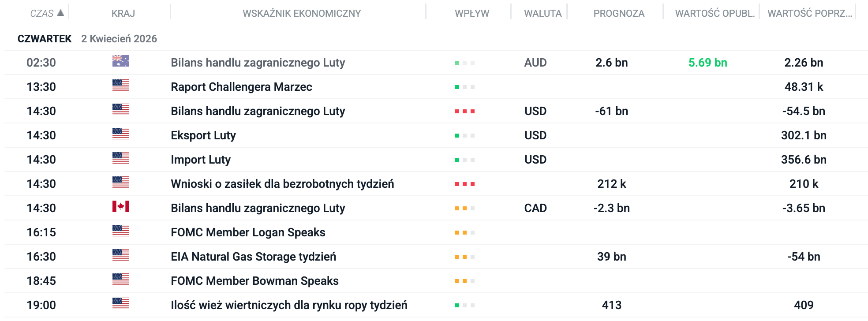Screen dimensions: 868x321
Task: Click US flag beside FOMC Member Logan Speaks
Action: click(x=120, y=231)
